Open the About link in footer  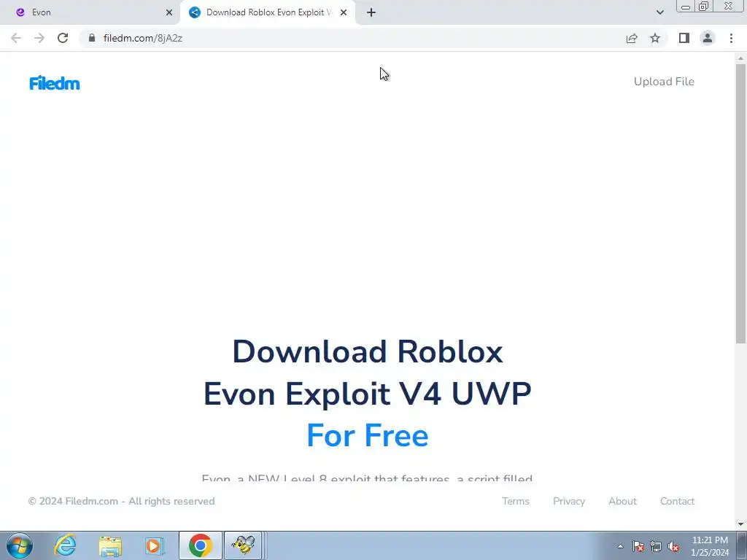pos(622,501)
